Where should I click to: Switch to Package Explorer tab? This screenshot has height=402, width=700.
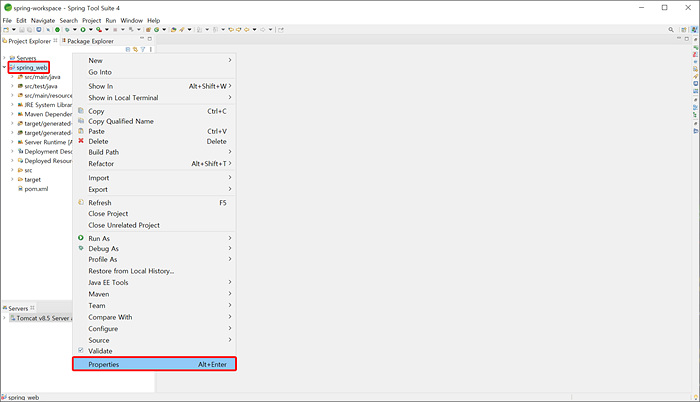[x=88, y=41]
